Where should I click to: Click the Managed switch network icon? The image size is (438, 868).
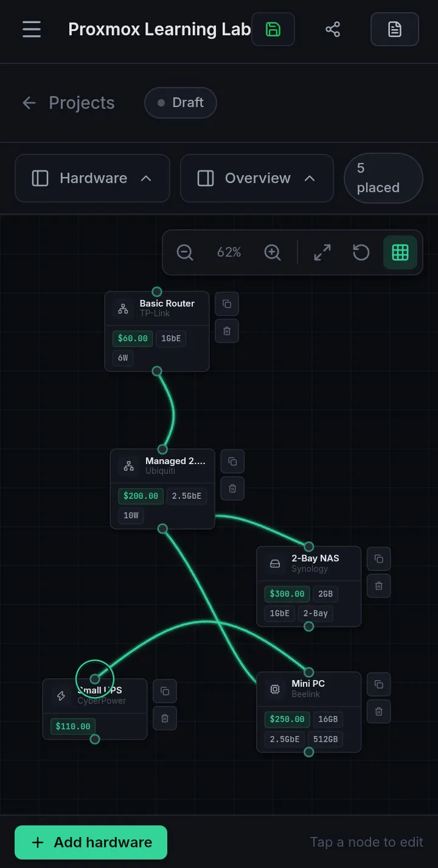129,466
